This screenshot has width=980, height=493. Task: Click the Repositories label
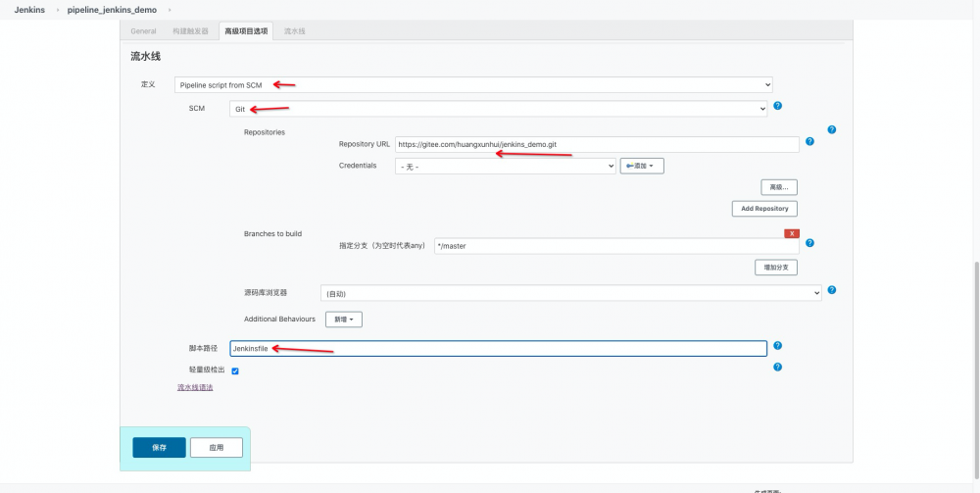265,132
